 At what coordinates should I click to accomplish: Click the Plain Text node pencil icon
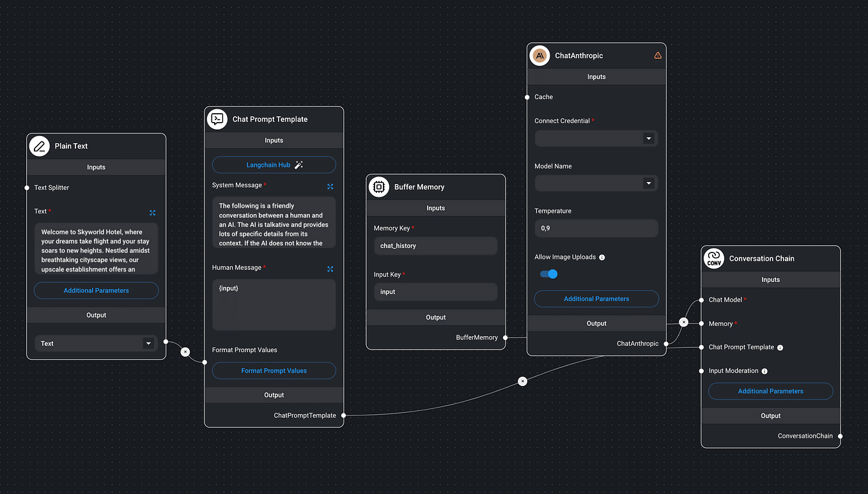[40, 146]
